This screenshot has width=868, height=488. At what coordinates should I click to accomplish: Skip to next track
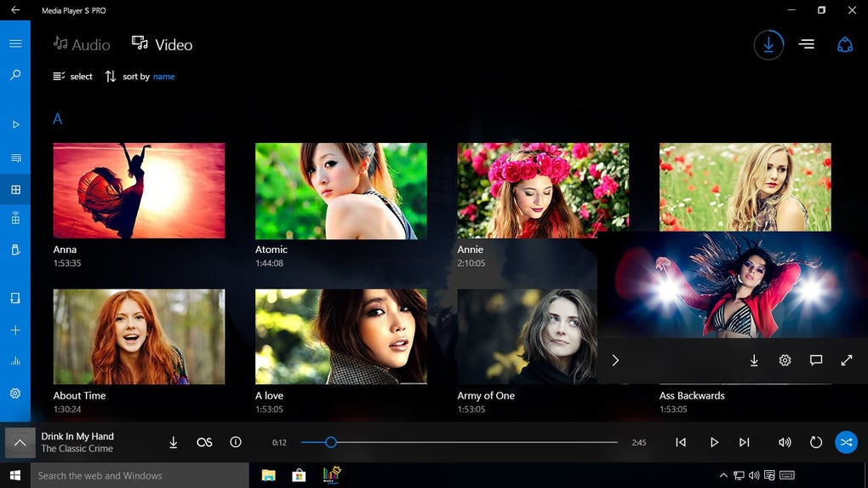745,442
